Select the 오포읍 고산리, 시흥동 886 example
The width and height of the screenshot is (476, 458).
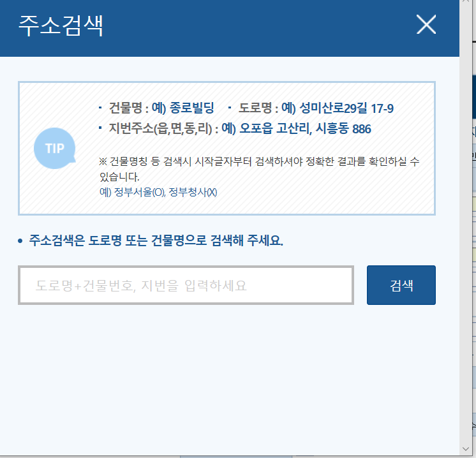[305, 128]
